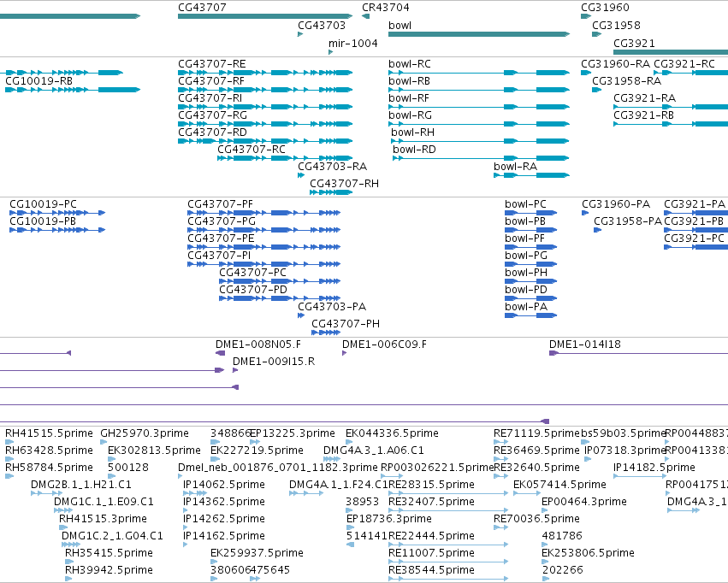The width and height of the screenshot is (728, 583).
Task: Select protein label bowl-PC
Action: click(525, 204)
